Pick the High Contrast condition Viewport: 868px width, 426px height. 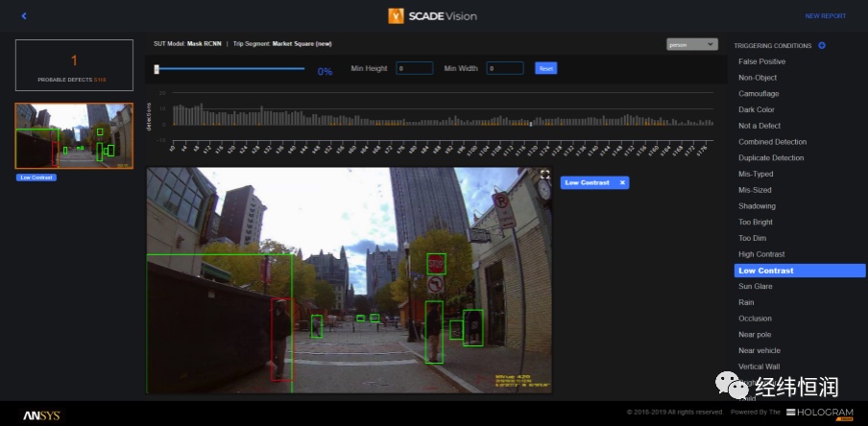tap(761, 254)
